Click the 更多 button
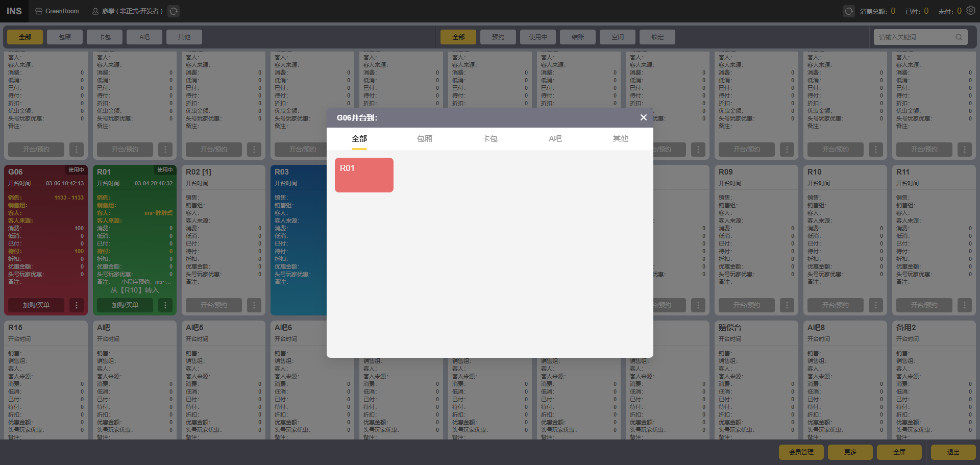980x465 pixels. pos(850,452)
